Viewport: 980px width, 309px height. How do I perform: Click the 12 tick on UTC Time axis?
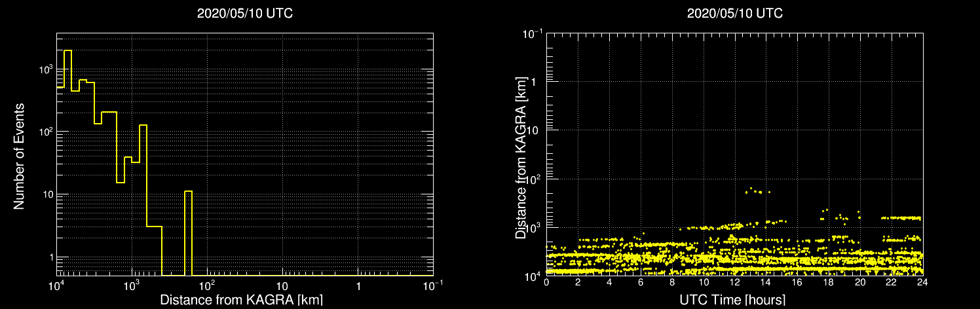[735, 282]
